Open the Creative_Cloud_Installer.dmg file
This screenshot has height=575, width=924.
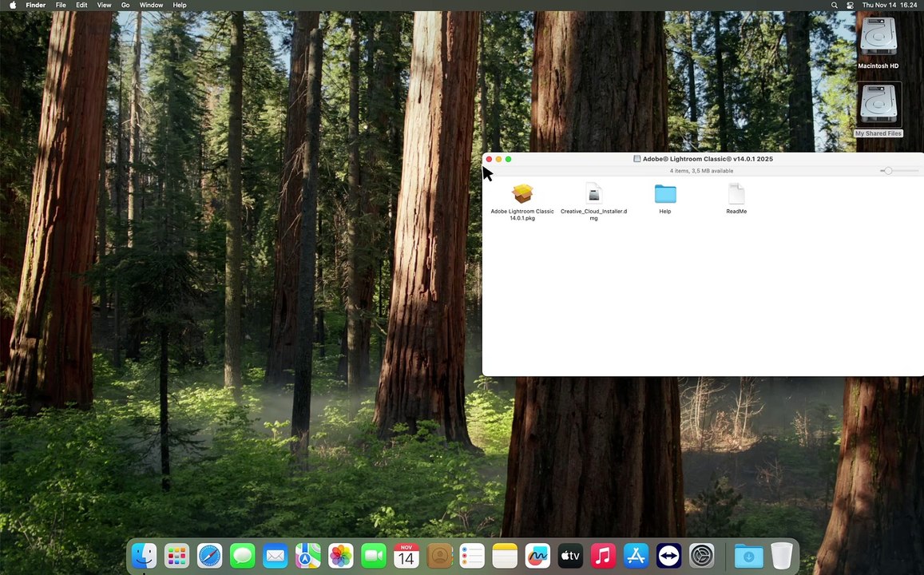(x=593, y=194)
